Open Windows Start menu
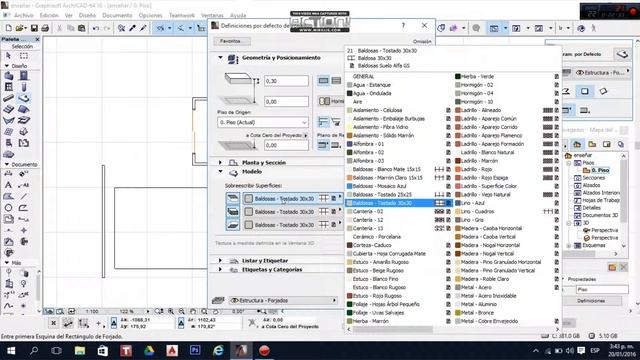 point(11,351)
